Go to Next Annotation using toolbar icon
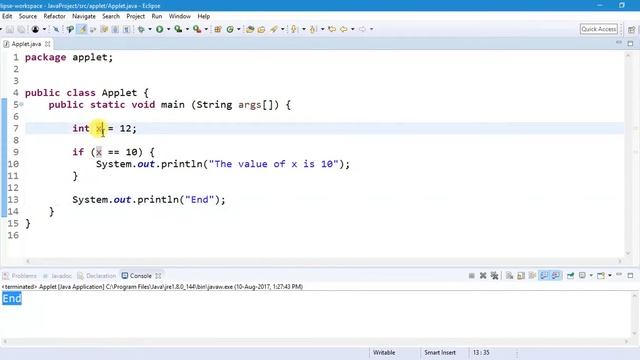 [x=293, y=29]
